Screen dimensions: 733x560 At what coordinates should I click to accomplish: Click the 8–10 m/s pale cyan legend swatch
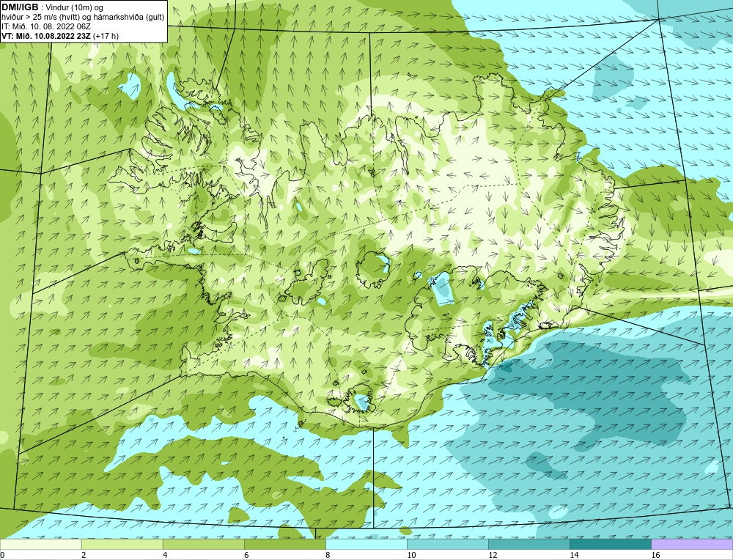tap(366, 544)
